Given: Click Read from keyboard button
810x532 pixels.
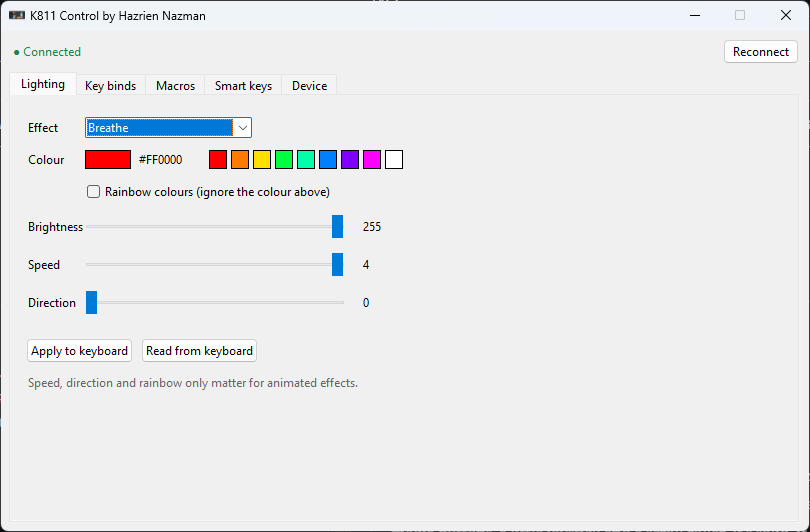Looking at the screenshot, I should tap(199, 351).
